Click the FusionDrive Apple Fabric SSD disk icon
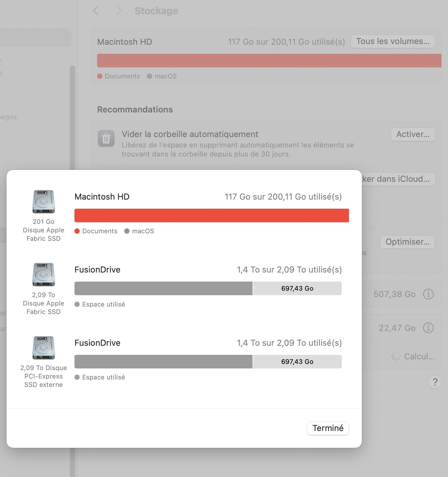Viewport: 448px width, 477px height. 44,274
